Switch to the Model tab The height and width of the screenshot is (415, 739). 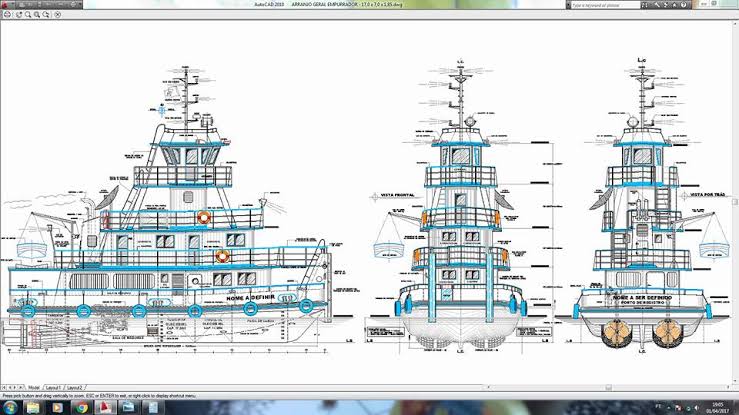pos(33,387)
